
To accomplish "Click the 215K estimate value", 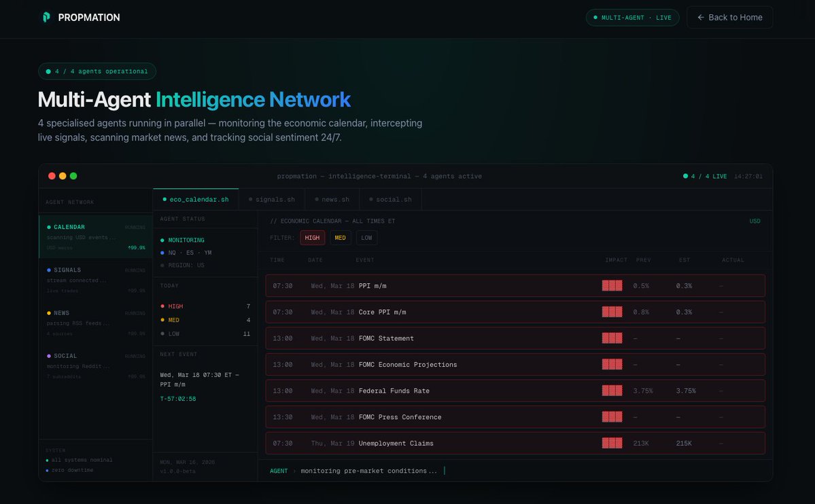I will pyautogui.click(x=684, y=444).
